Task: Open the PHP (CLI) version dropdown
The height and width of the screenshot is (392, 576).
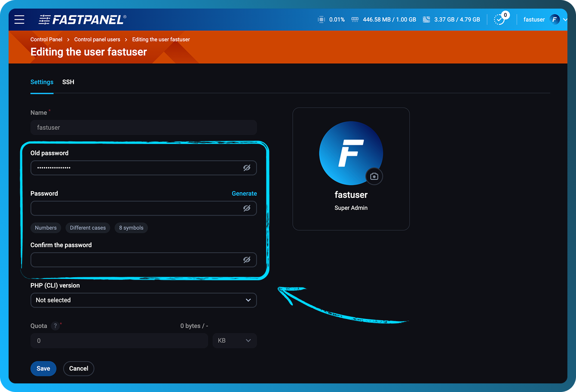Action: pyautogui.click(x=144, y=300)
